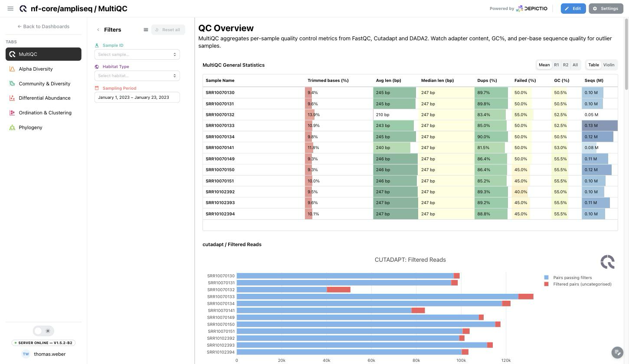
Task: Show R1 reads in General Statistics
Action: click(556, 65)
